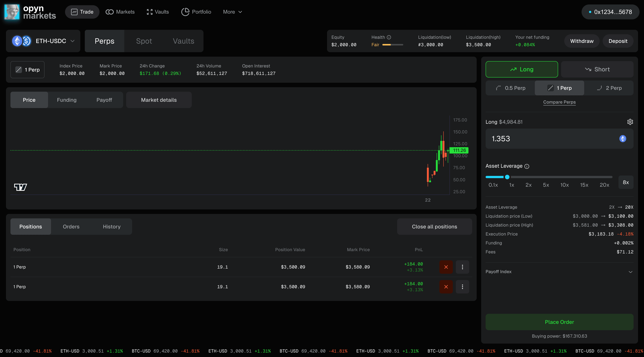The image size is (644, 357).
Task: Click the Asset Leverage info icon
Action: [527, 166]
